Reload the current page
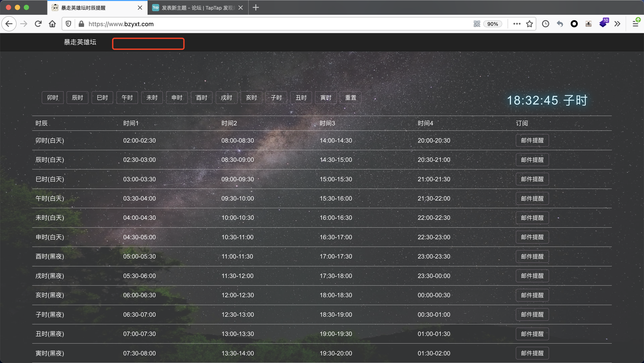 (38, 24)
